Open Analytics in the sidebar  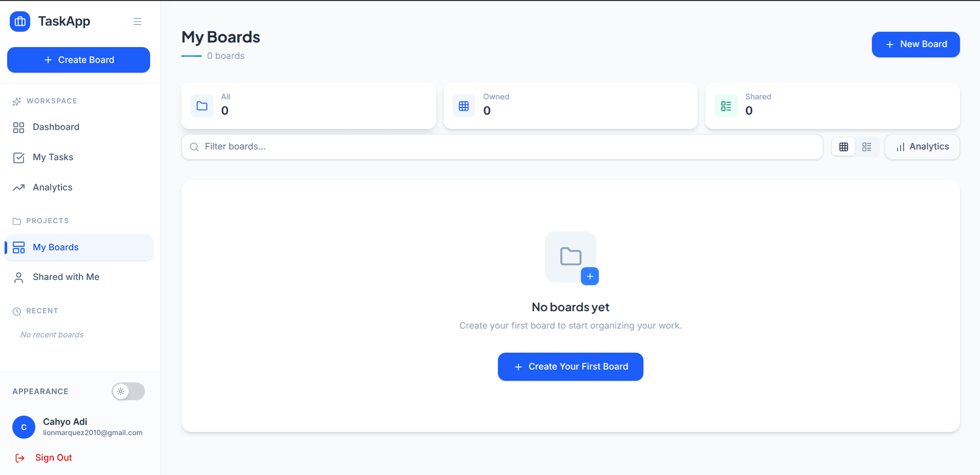[79, 187]
